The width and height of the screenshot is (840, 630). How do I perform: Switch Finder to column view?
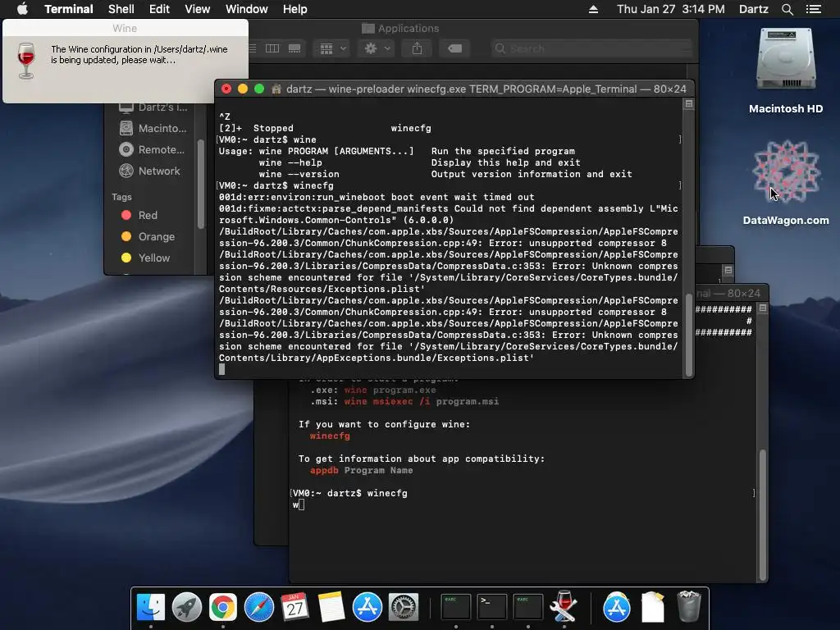(x=272, y=48)
